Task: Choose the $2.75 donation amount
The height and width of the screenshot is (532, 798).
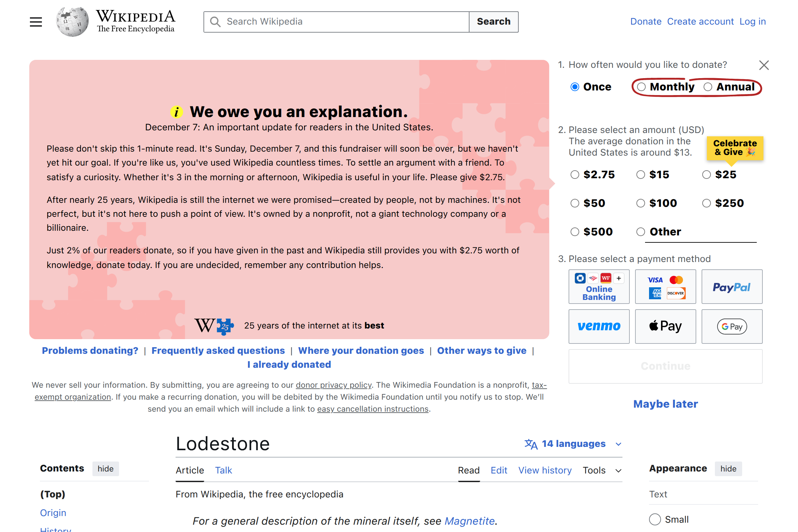Action: (x=575, y=175)
